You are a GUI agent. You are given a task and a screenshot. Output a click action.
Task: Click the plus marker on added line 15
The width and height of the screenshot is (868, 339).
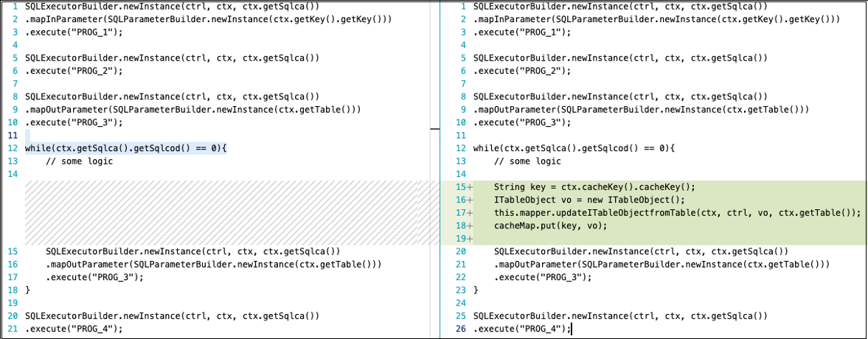click(469, 187)
